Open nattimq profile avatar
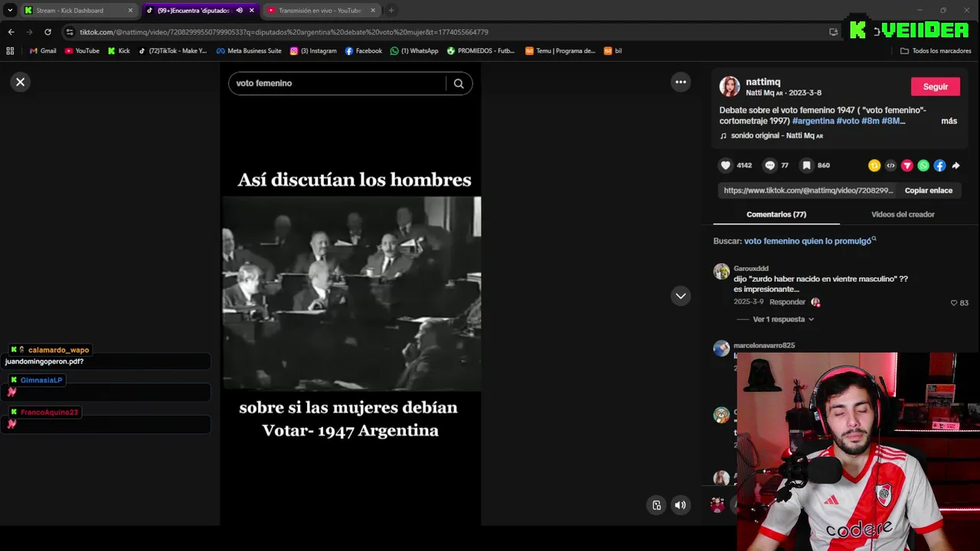Screen dimensions: 980x551 click(x=730, y=86)
